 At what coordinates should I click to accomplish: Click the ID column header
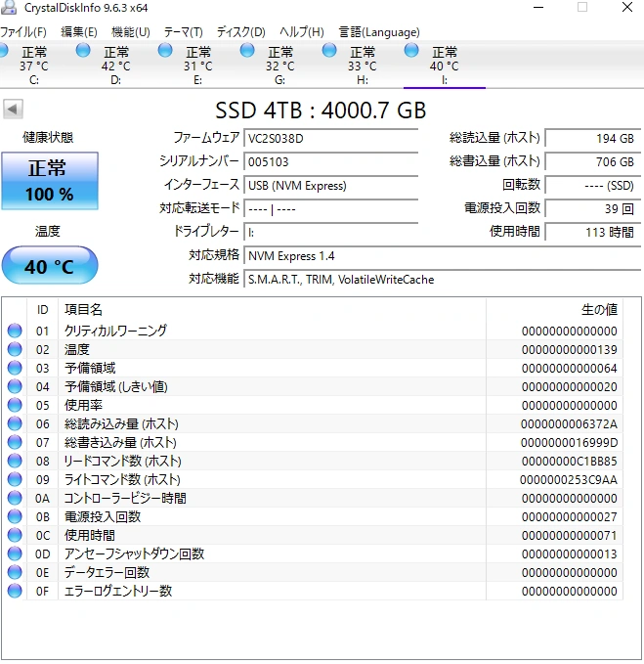pyautogui.click(x=42, y=310)
